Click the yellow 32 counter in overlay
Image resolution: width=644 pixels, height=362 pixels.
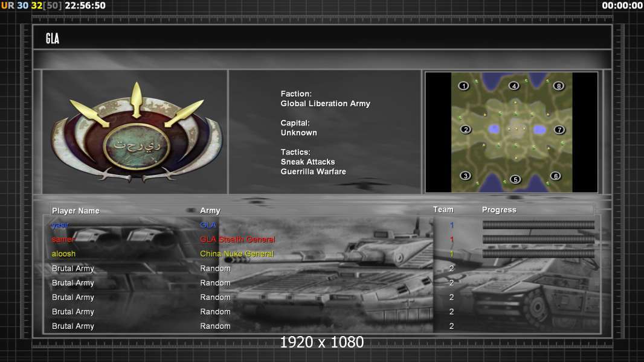(37, 6)
